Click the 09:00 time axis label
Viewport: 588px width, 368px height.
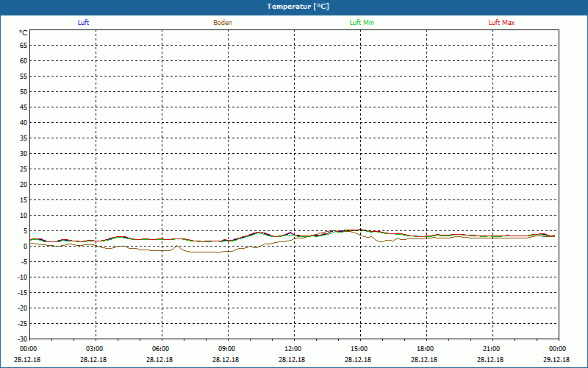click(x=227, y=349)
